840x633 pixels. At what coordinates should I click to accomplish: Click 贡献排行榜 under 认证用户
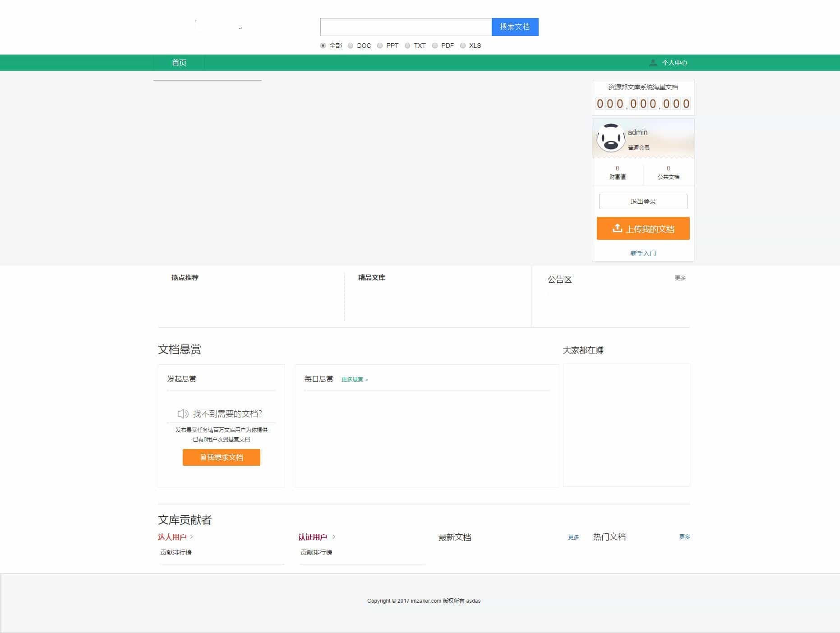(x=316, y=552)
